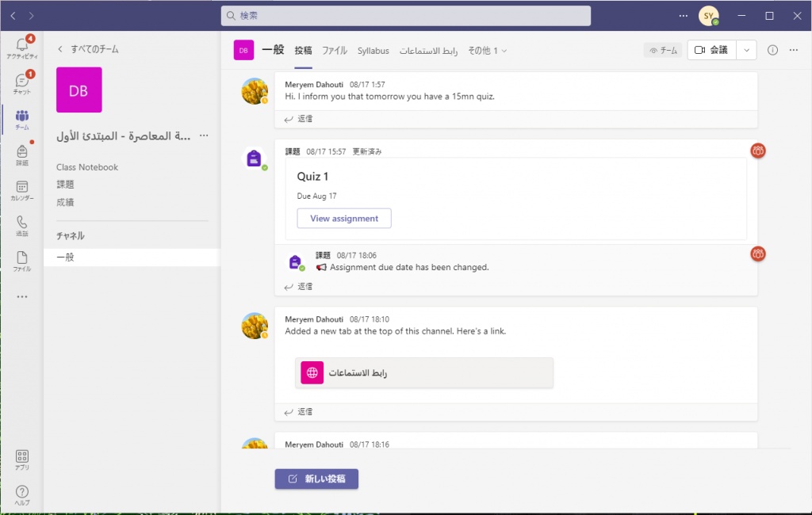Screen dimensions: 812x515
Task: Reply to the new tab added message
Action: [298, 411]
